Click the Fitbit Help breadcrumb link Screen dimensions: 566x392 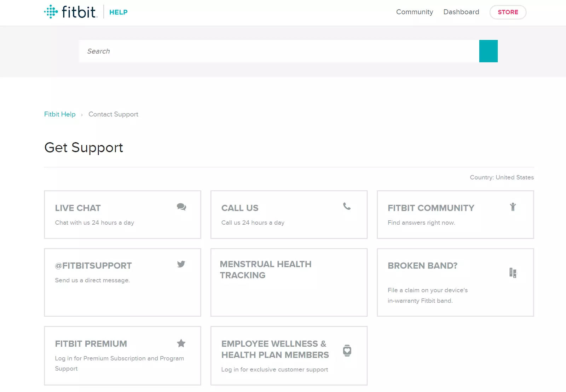(x=59, y=114)
